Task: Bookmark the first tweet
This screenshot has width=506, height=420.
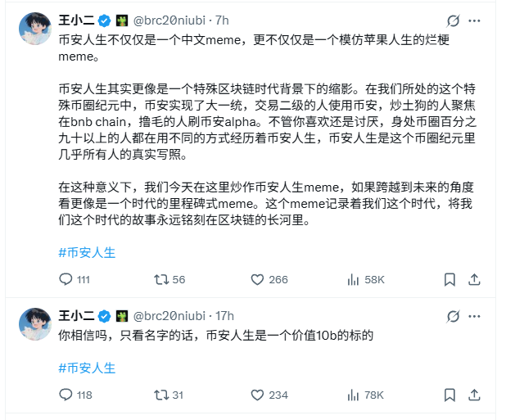Action: click(x=450, y=279)
